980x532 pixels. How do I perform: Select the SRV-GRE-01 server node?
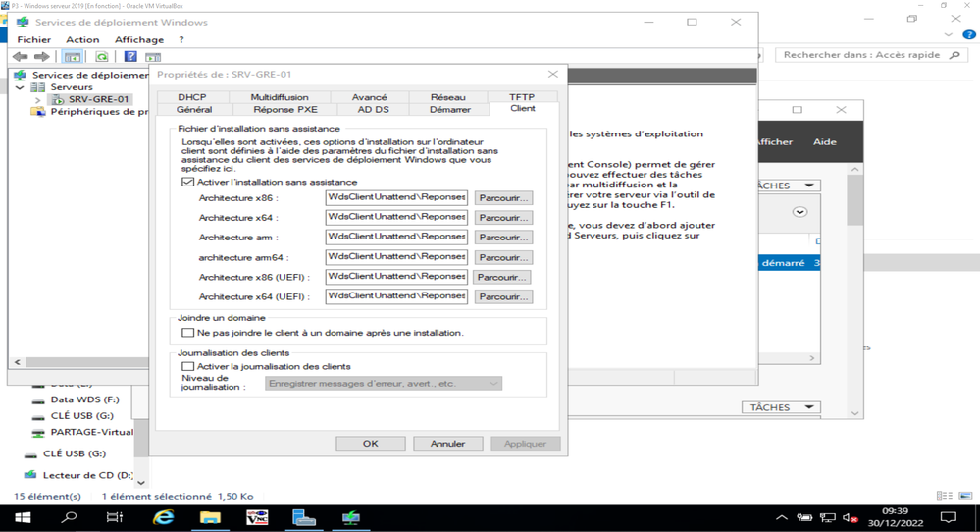click(98, 99)
